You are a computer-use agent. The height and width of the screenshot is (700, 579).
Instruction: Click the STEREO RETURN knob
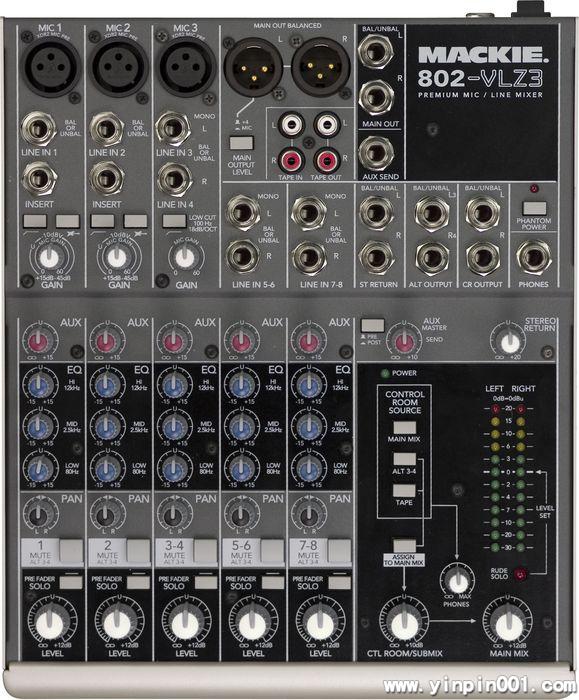[x=510, y=342]
